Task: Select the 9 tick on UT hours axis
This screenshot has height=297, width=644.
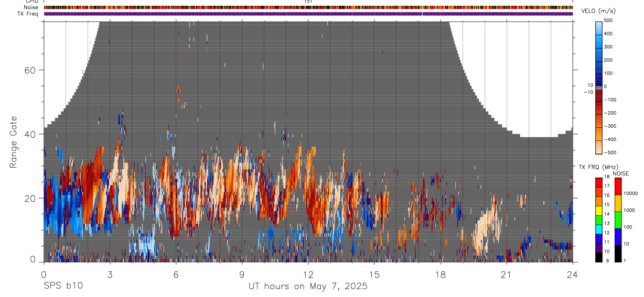Action: pyautogui.click(x=242, y=274)
